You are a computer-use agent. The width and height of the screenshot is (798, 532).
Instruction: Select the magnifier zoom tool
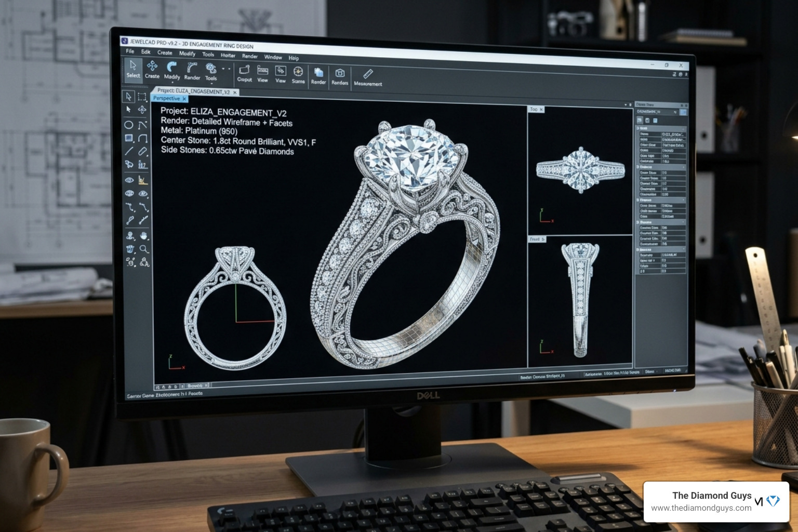[144, 249]
